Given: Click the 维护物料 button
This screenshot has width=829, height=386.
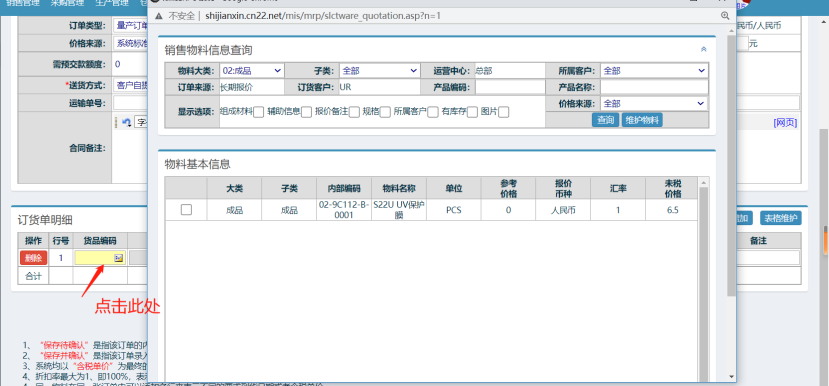Looking at the screenshot, I should click(642, 120).
